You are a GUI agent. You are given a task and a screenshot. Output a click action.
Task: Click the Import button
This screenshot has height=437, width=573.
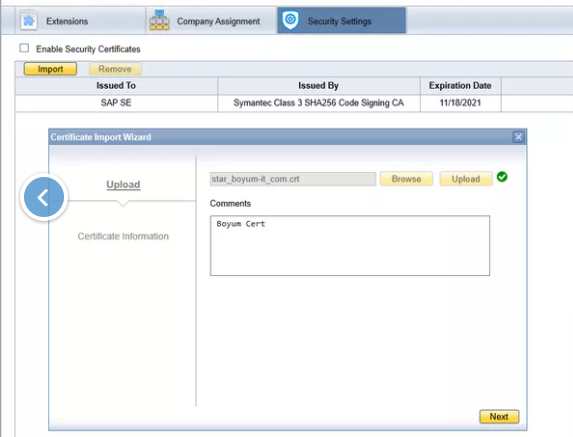pos(50,69)
